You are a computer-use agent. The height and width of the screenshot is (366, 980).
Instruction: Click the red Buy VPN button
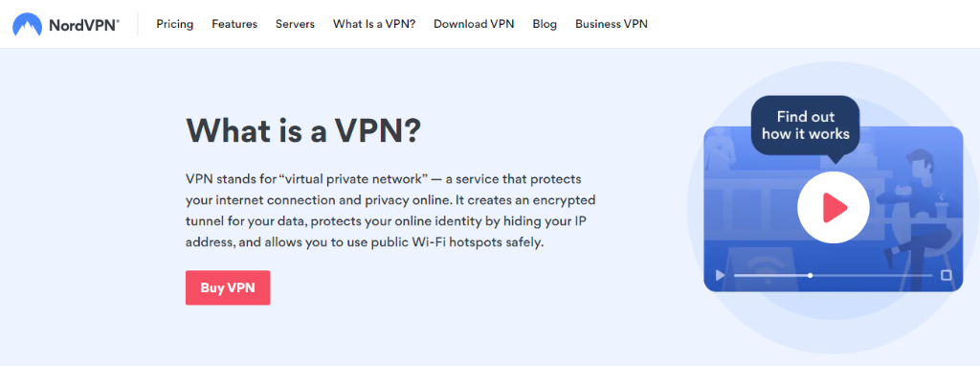pos(228,287)
